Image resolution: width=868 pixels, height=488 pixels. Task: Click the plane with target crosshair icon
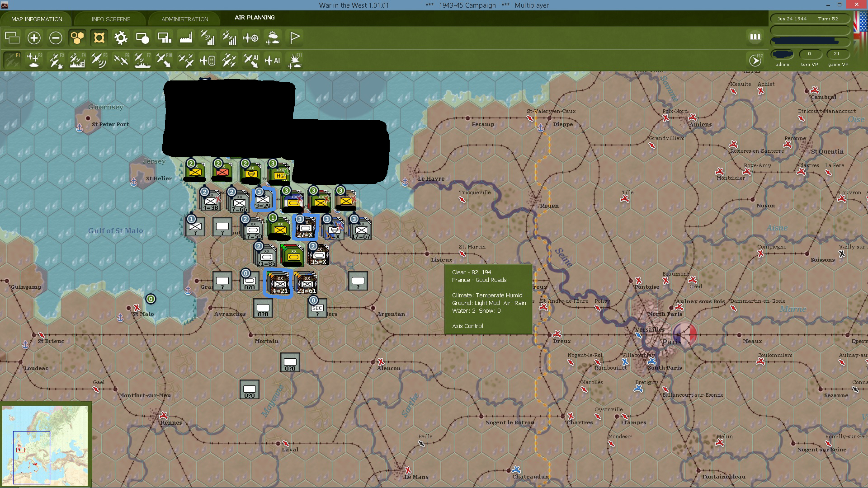coord(251,38)
